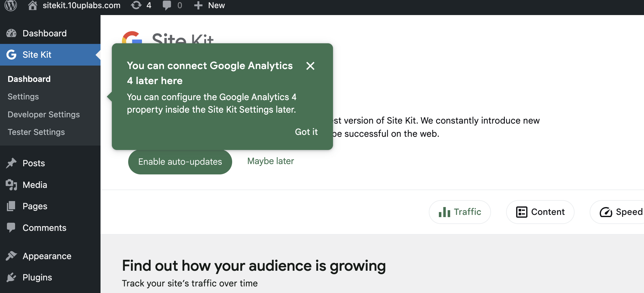Click the home icon in admin bar

pos(32,5)
